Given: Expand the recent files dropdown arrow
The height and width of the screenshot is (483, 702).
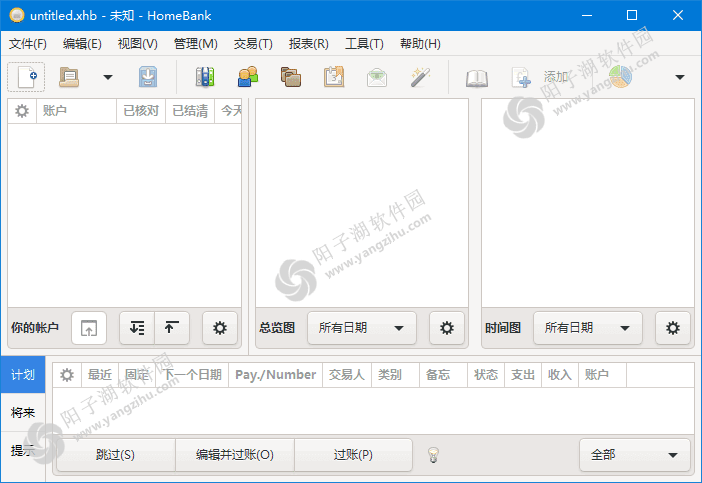Looking at the screenshot, I should click(x=107, y=77).
